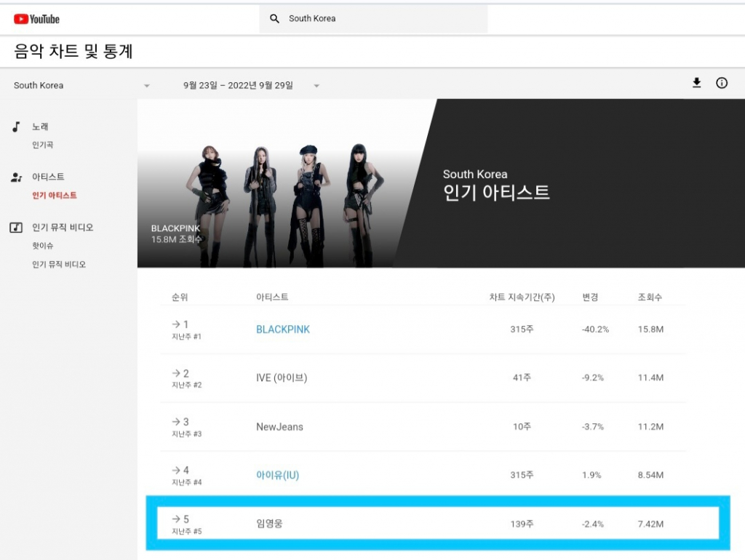Viewport: 745px width, 560px height.
Task: Click the 8.54M views value
Action: click(x=650, y=475)
